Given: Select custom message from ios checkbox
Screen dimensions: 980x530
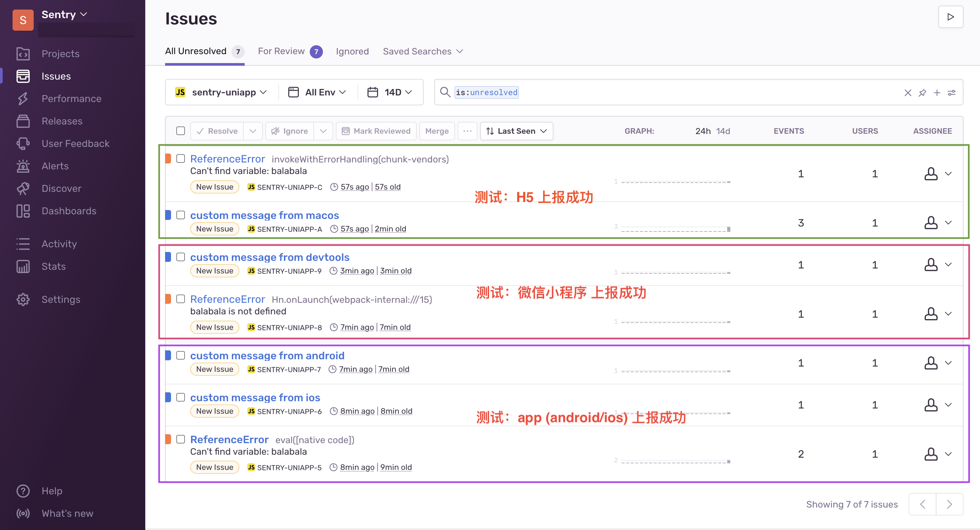Looking at the screenshot, I should coord(181,397).
